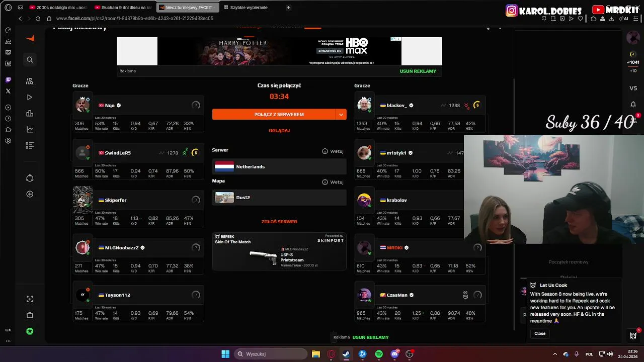Viewport: 644px width, 362px height.
Task: Open the bar chart rankings sidebar icon
Action: (x=30, y=114)
